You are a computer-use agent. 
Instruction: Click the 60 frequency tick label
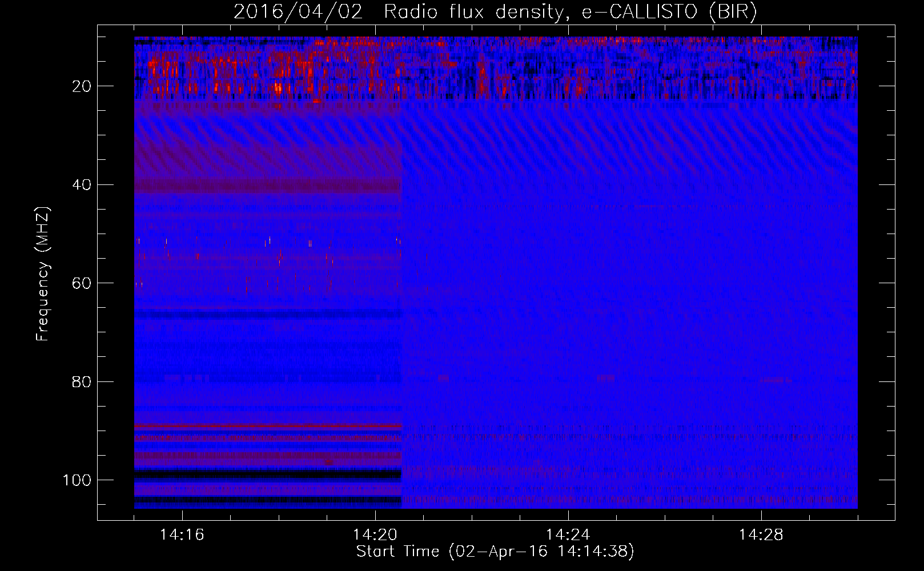pos(82,283)
